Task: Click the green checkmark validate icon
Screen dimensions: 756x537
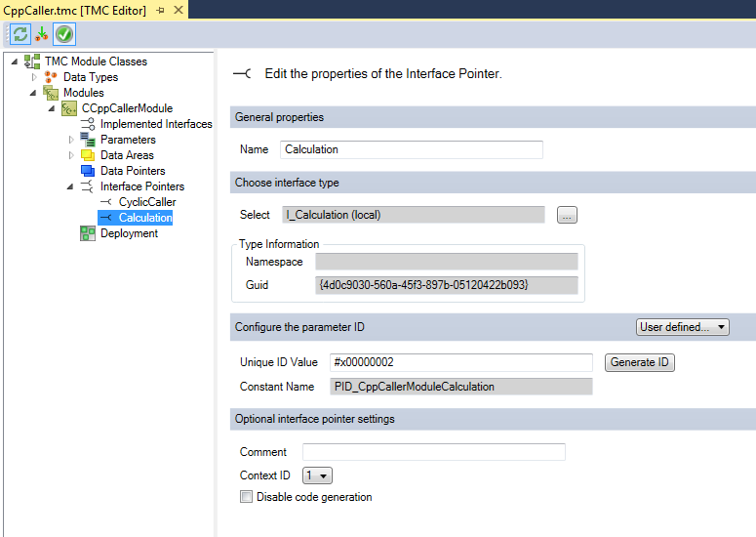Action: pos(64,34)
